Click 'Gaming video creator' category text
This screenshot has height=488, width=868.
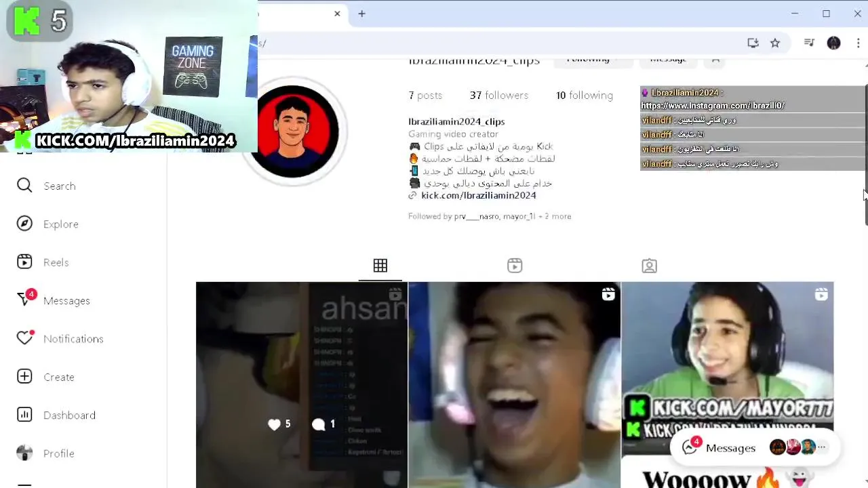pos(453,134)
